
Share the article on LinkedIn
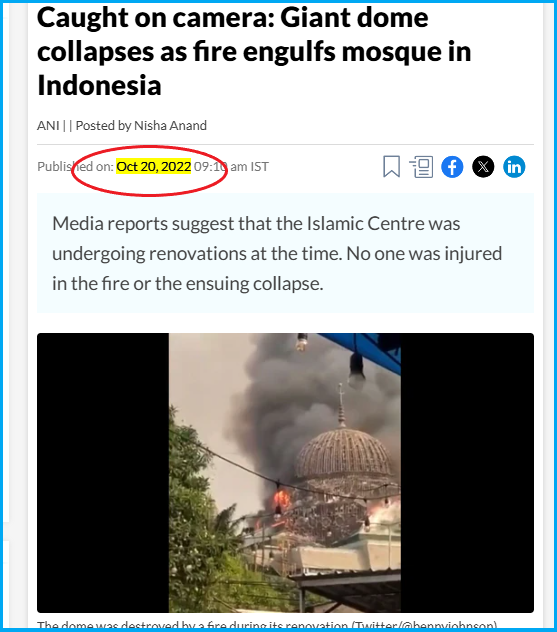[x=514, y=166]
